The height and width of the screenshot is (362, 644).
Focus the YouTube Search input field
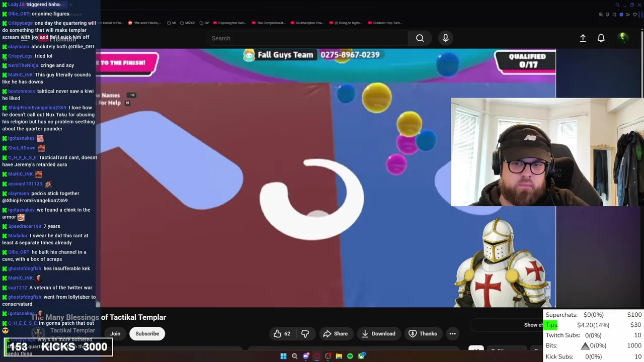point(307,38)
